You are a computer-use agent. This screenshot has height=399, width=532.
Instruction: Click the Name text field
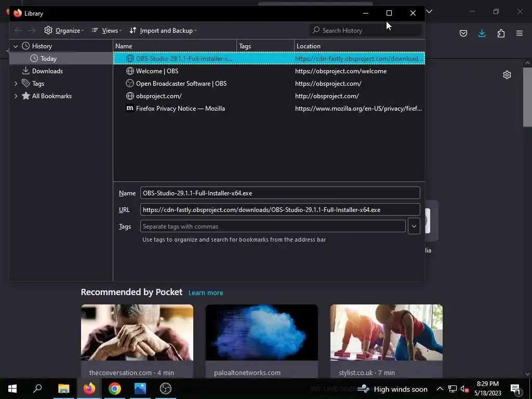[x=280, y=193]
